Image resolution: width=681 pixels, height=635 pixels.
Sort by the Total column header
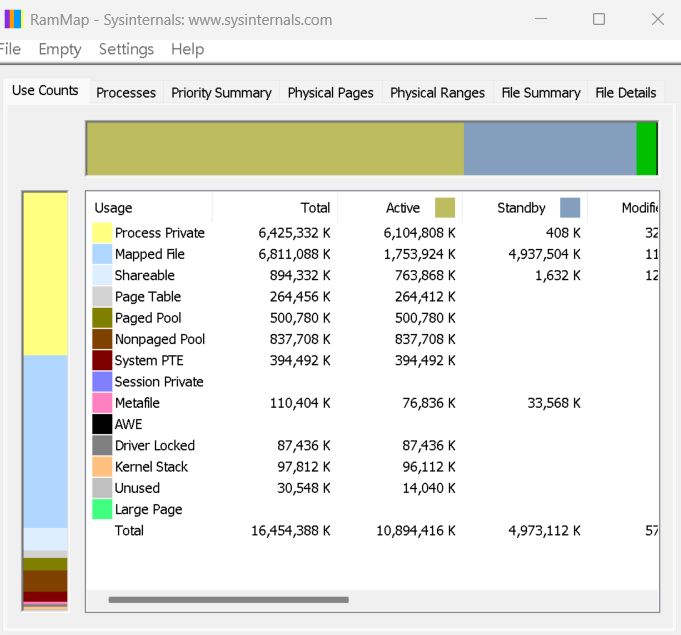click(x=275, y=208)
